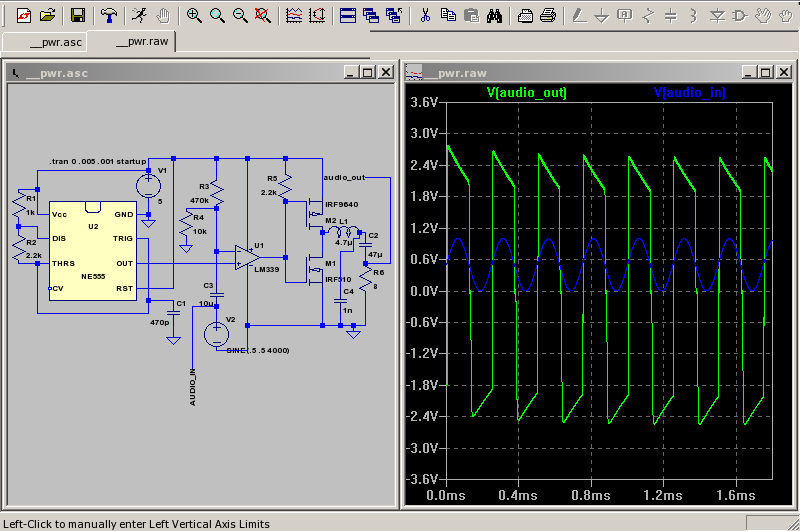This screenshot has height=531, width=800.
Task: Halt the simulation with the hand icon
Action: pos(163,15)
